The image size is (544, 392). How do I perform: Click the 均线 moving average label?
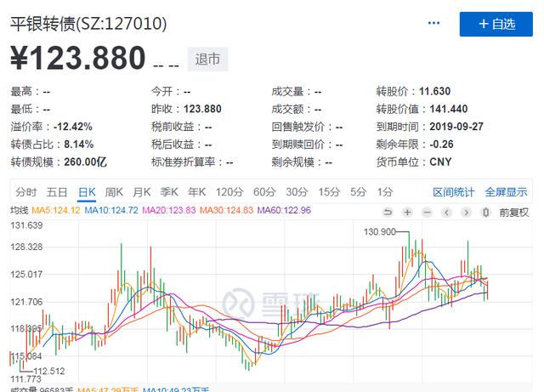pos(19,210)
